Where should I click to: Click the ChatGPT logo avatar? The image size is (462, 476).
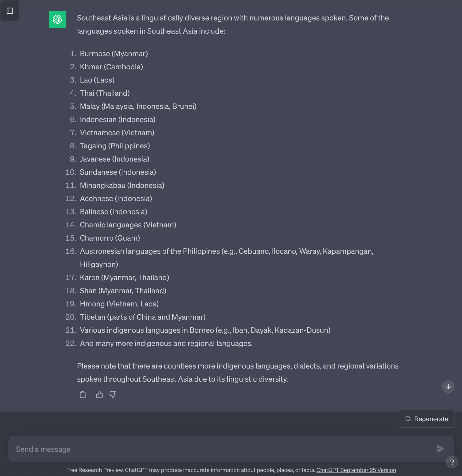pos(57,20)
